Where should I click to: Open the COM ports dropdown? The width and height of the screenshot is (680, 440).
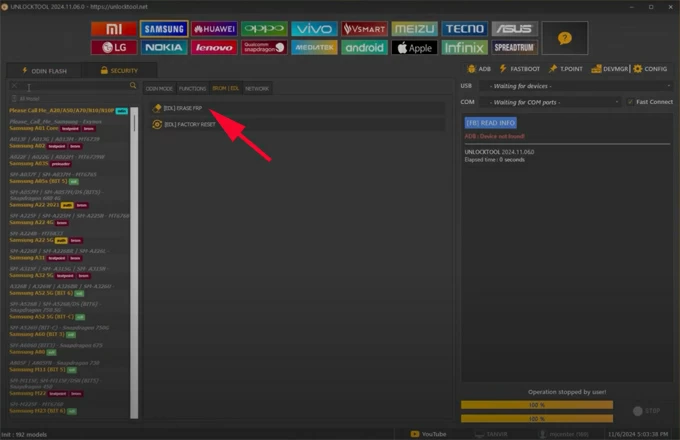[550, 101]
